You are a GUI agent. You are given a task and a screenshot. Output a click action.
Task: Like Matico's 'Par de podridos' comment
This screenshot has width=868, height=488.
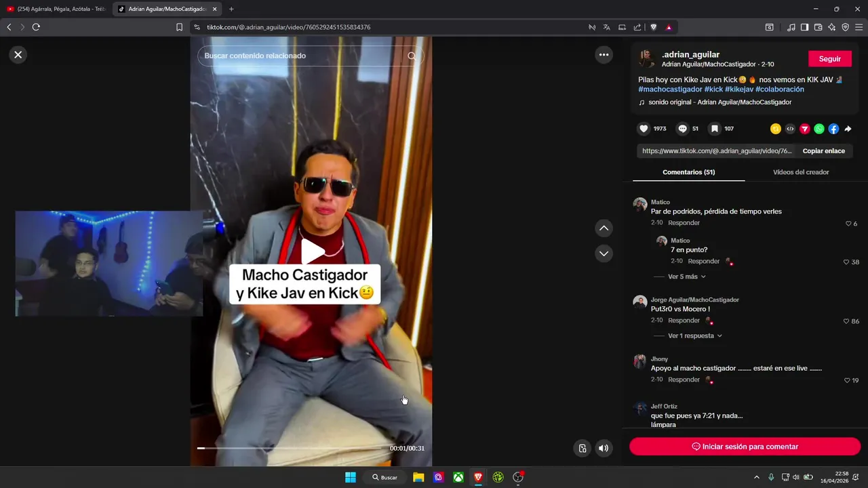[x=848, y=224]
